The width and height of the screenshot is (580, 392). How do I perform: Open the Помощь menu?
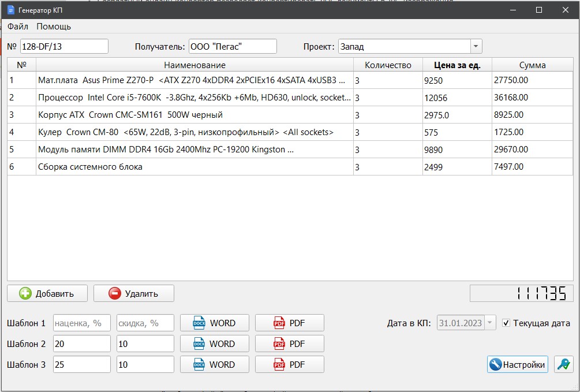(54, 27)
